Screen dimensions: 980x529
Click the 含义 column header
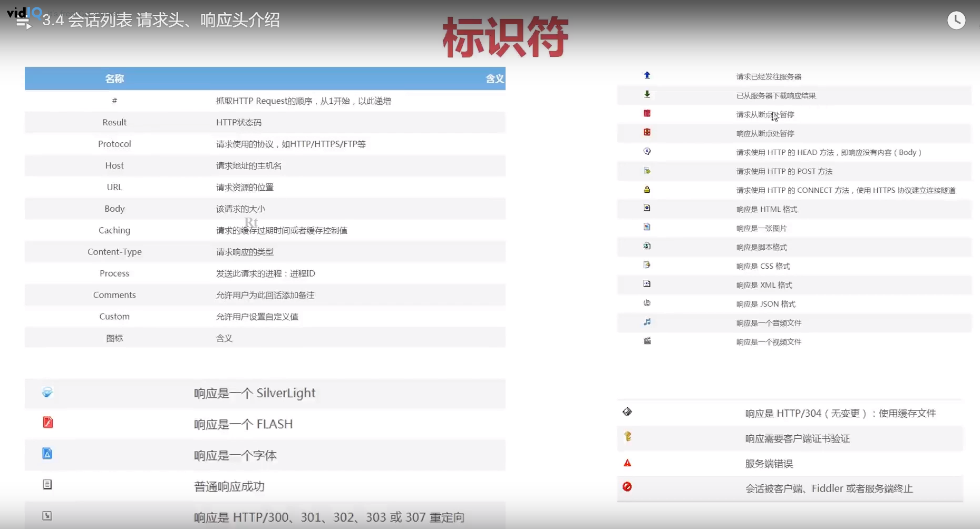pyautogui.click(x=494, y=79)
